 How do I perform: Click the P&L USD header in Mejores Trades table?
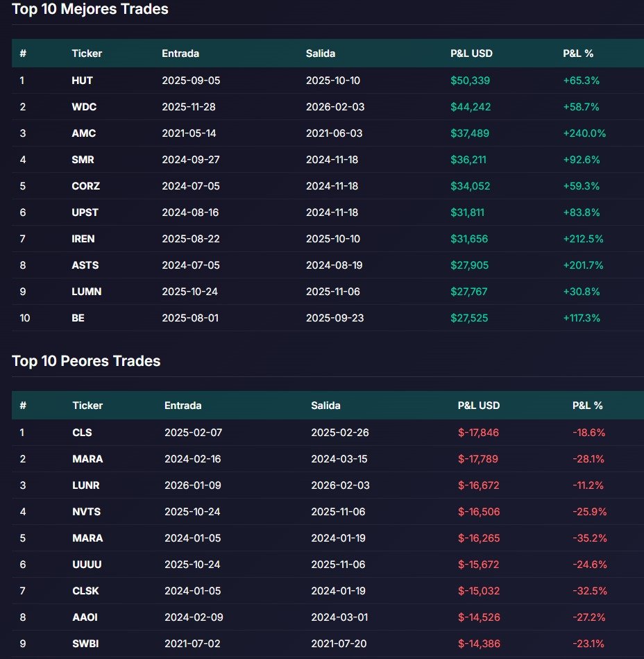(x=471, y=53)
